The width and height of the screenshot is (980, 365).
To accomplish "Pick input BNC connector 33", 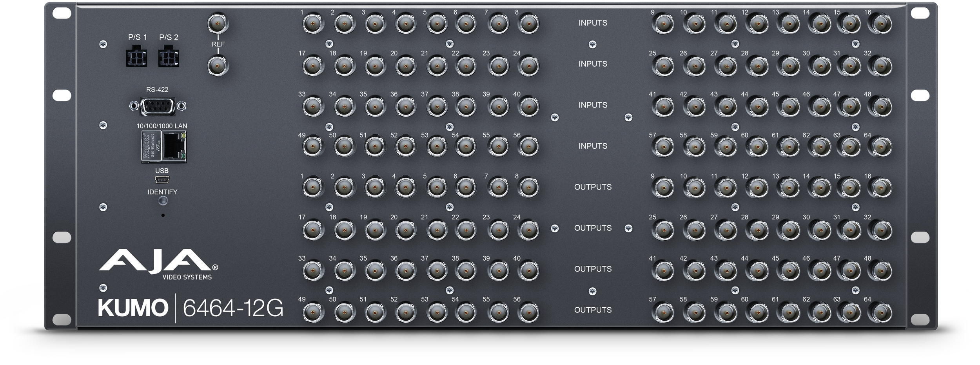I will [313, 106].
